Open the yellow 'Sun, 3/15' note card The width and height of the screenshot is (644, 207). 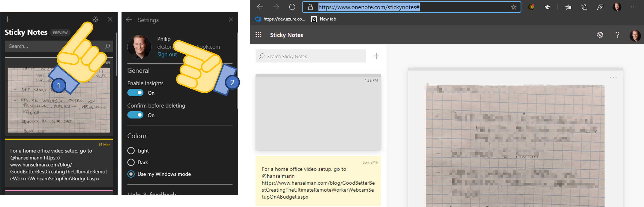click(318, 181)
